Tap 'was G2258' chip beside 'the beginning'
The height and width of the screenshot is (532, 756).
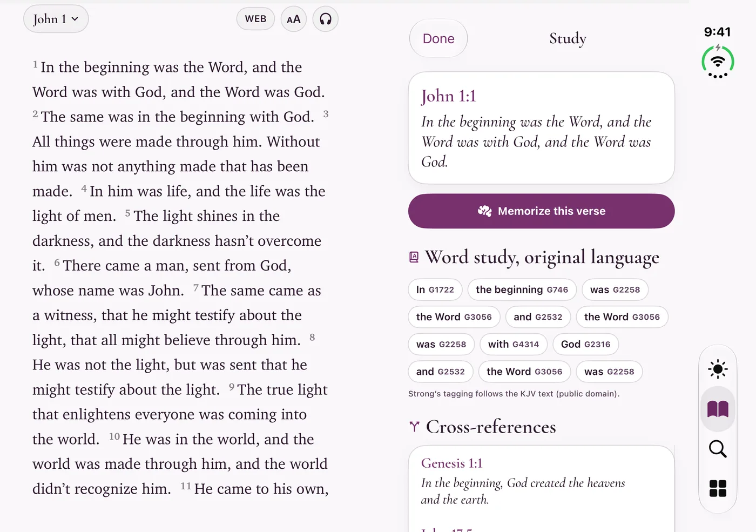click(x=615, y=289)
